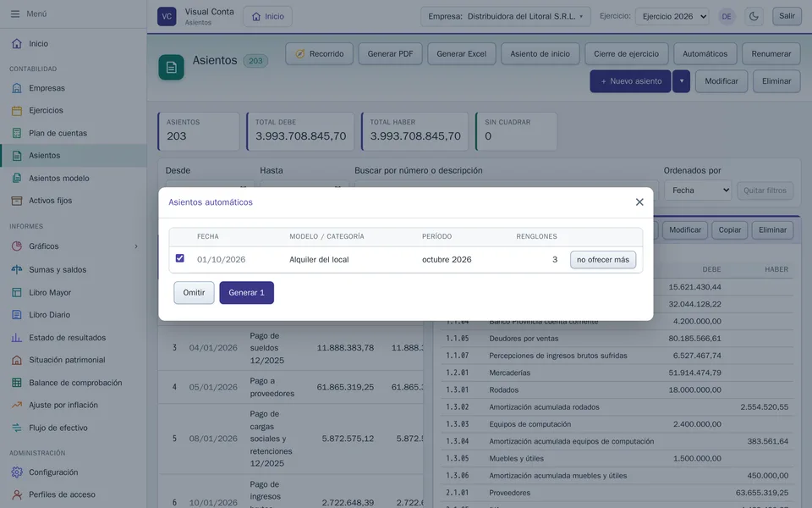Viewport: 812px width, 508px height.
Task: Click the Generar PDF button
Action: pyautogui.click(x=391, y=54)
